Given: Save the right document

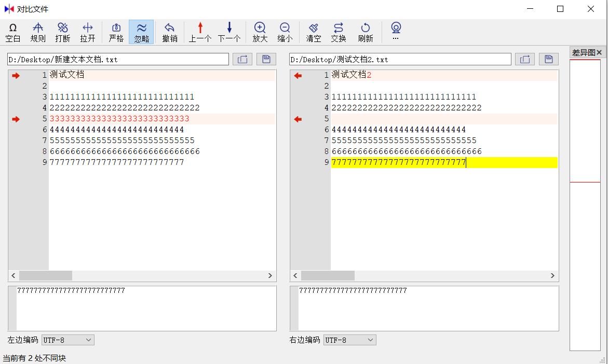Looking at the screenshot, I should 549,59.
